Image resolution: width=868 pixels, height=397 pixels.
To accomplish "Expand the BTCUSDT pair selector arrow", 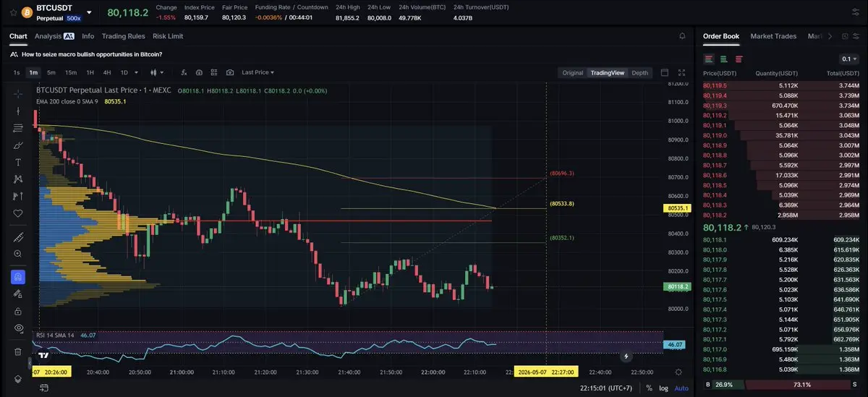I will [89, 13].
